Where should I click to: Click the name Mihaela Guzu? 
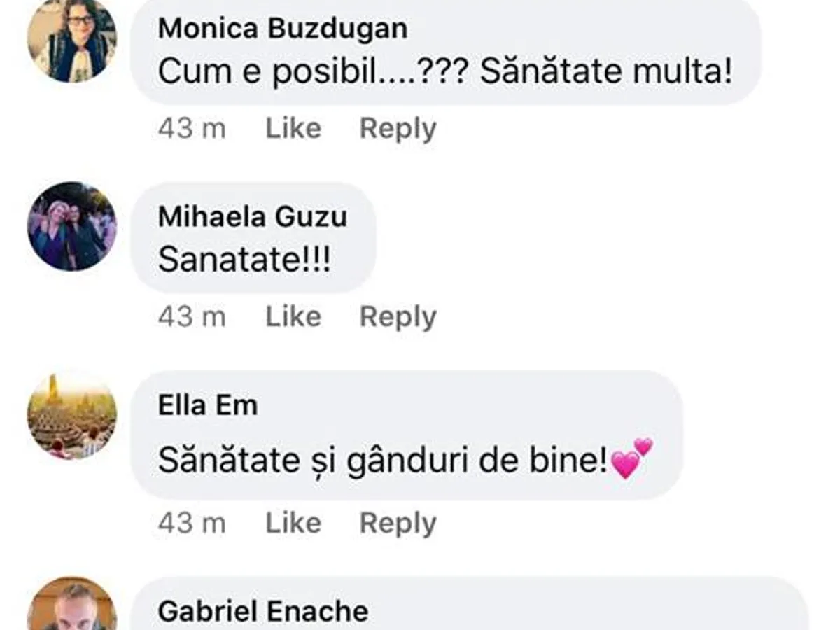click(x=253, y=216)
